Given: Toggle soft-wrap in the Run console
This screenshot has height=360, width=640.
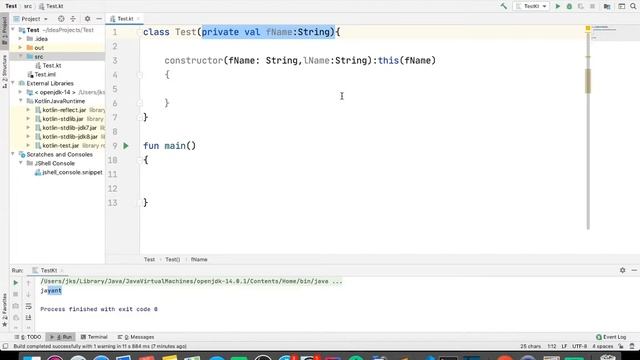Looking at the screenshot, I should click(29, 306).
